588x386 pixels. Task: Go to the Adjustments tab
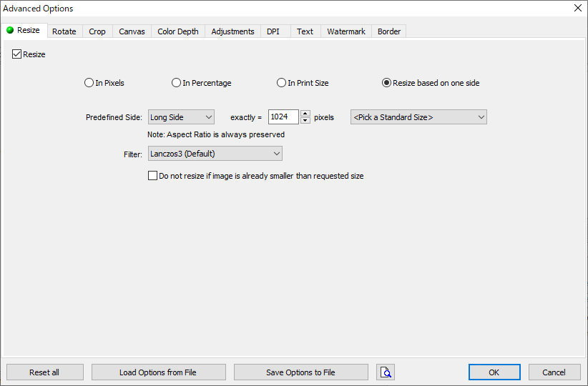[x=232, y=31]
